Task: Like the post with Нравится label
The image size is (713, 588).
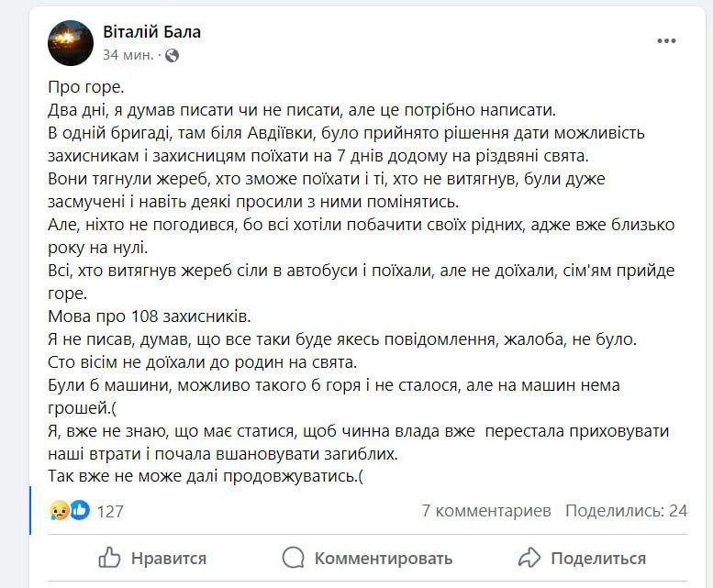Action: click(x=169, y=559)
